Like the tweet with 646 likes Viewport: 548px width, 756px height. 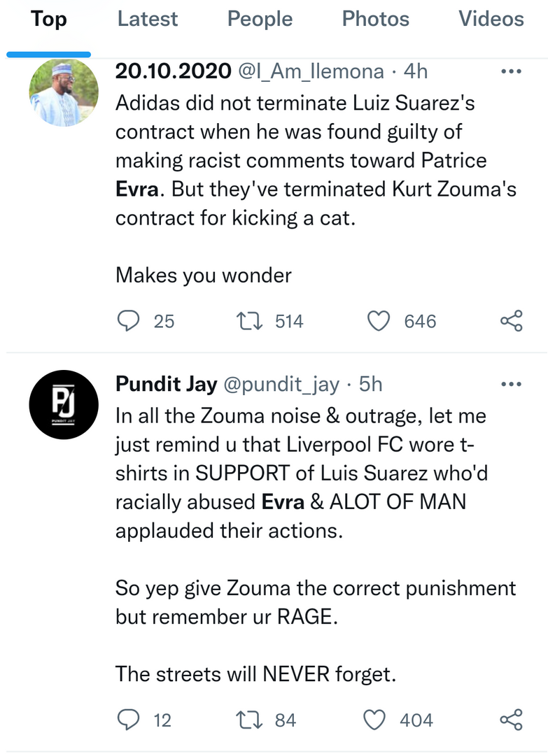tap(379, 321)
